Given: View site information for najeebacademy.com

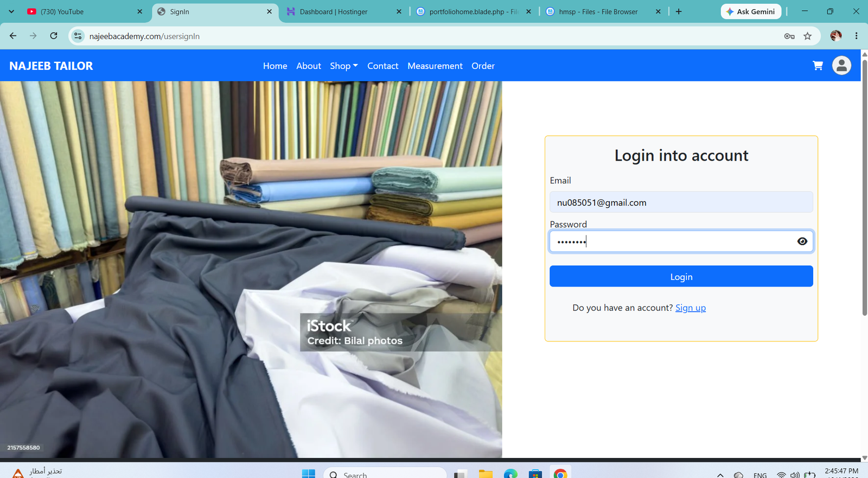Looking at the screenshot, I should [x=78, y=36].
